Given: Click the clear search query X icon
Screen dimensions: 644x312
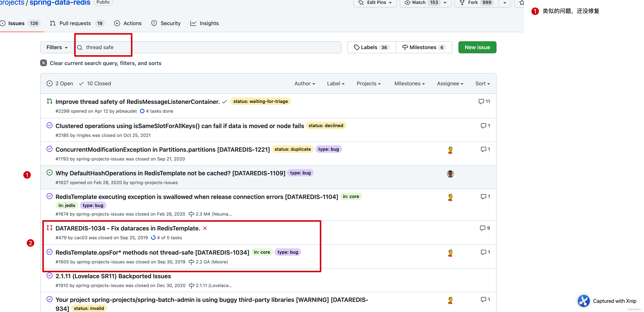Looking at the screenshot, I should (x=44, y=63).
